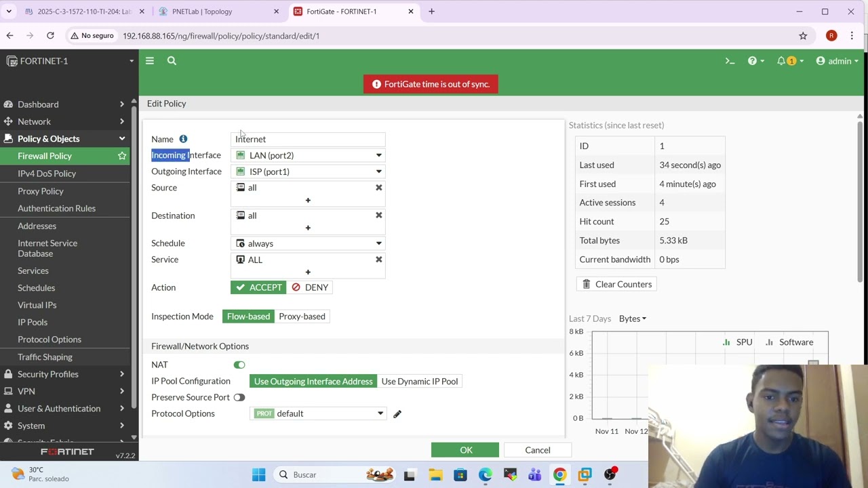Enable Preserve Source Port toggle
This screenshot has width=868, height=488.
239,397
